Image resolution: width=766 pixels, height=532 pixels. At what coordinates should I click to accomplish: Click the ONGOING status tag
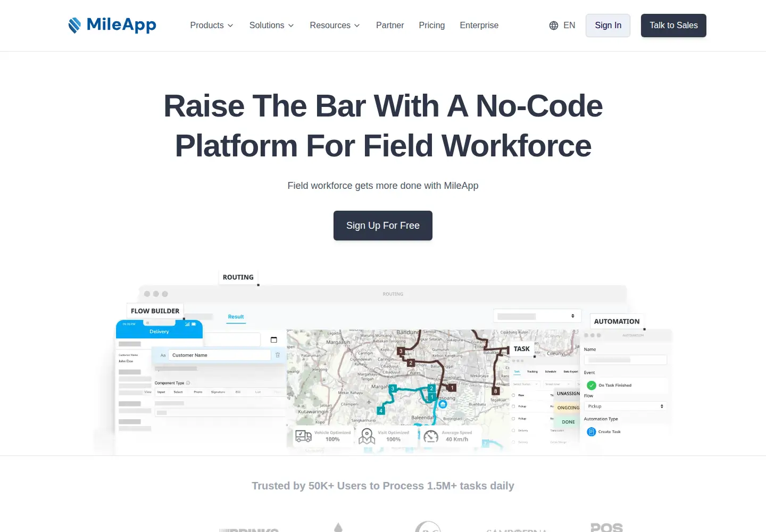(x=568, y=408)
